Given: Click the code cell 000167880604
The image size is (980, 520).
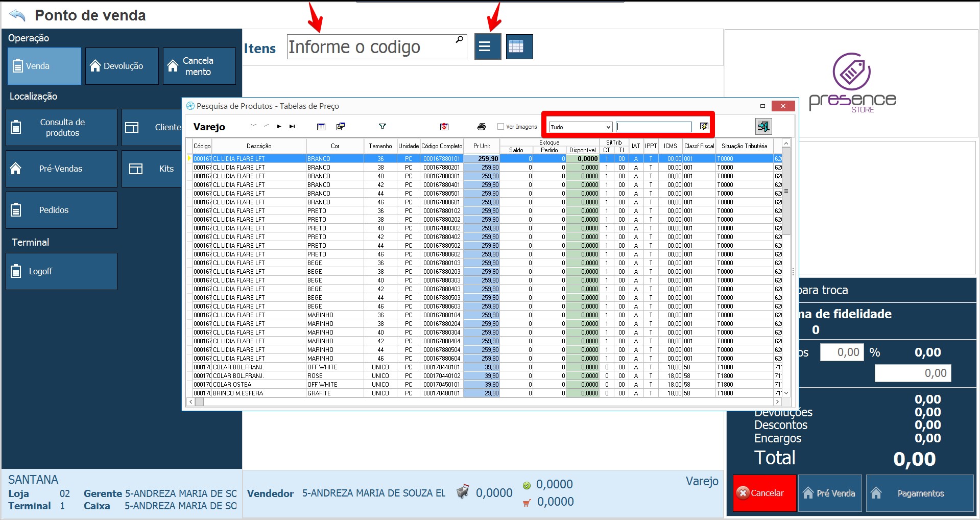Looking at the screenshot, I should tap(442, 359).
